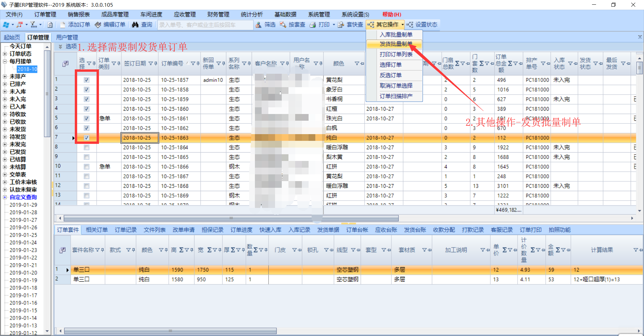Screen dimensions: 644x336
Task: Choose 发货批量制单 from the dropdown menu
Action: [x=396, y=44]
